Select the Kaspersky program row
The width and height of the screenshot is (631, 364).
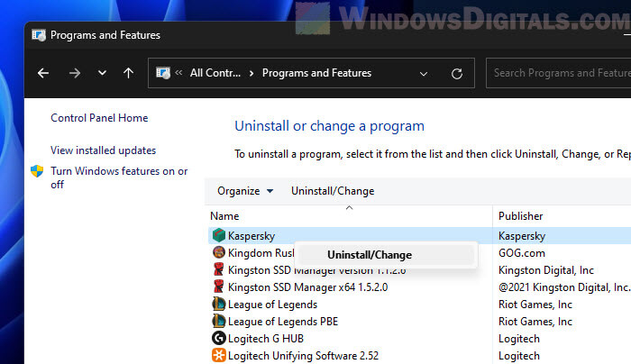tap(419, 236)
